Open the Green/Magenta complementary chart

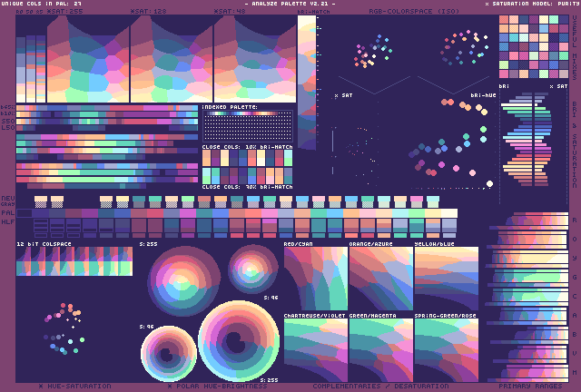click(x=381, y=350)
